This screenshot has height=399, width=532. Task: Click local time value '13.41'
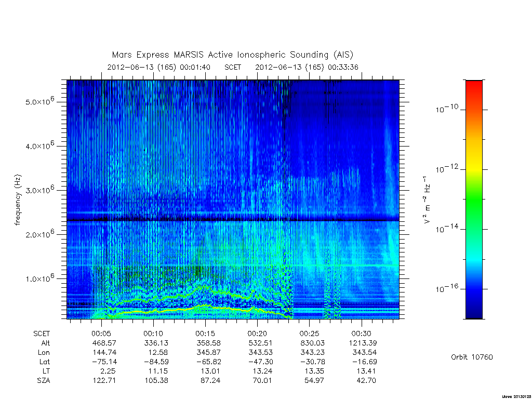tap(366, 371)
